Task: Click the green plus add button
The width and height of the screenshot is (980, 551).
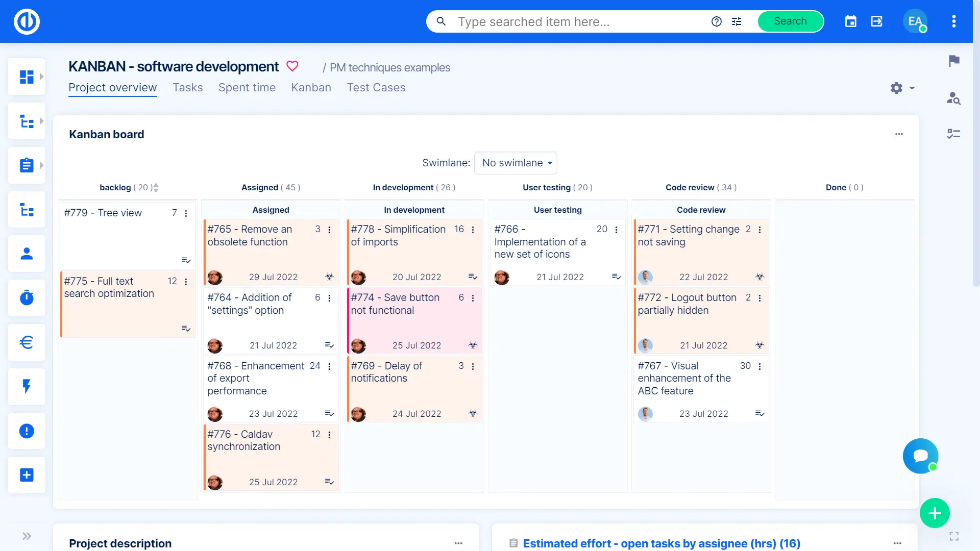Action: click(934, 513)
